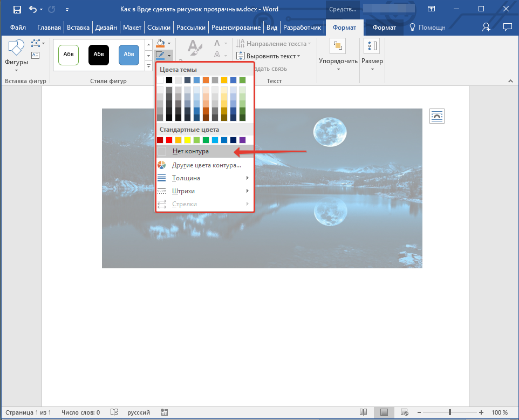Expand the Упорядочить dropdown
This screenshot has height=420, width=519.
coord(338,61)
